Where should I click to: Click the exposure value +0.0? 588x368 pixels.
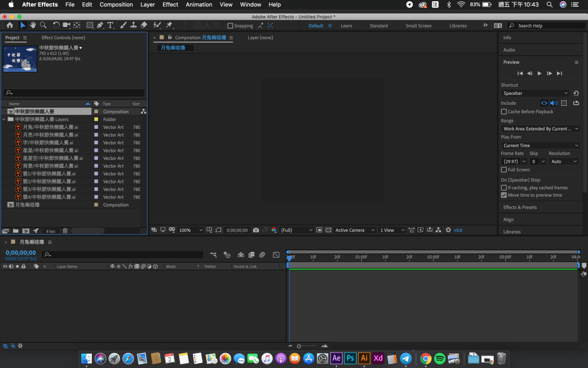(x=458, y=230)
